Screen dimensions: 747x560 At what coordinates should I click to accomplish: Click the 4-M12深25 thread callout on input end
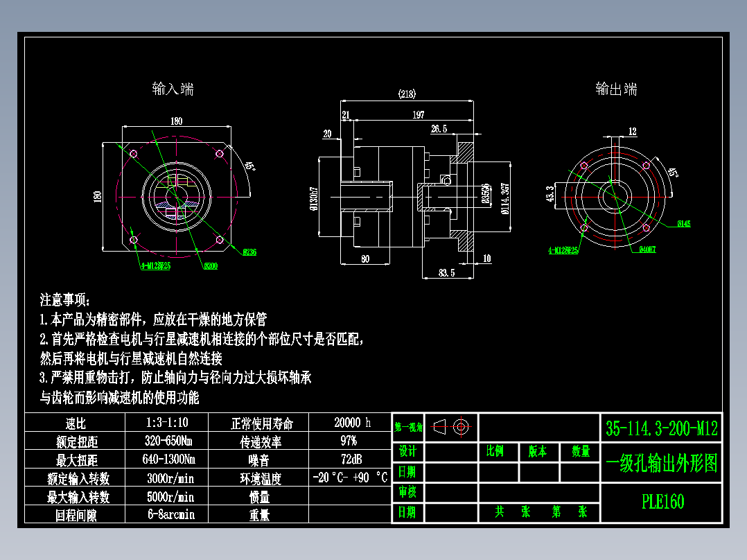coord(155,265)
